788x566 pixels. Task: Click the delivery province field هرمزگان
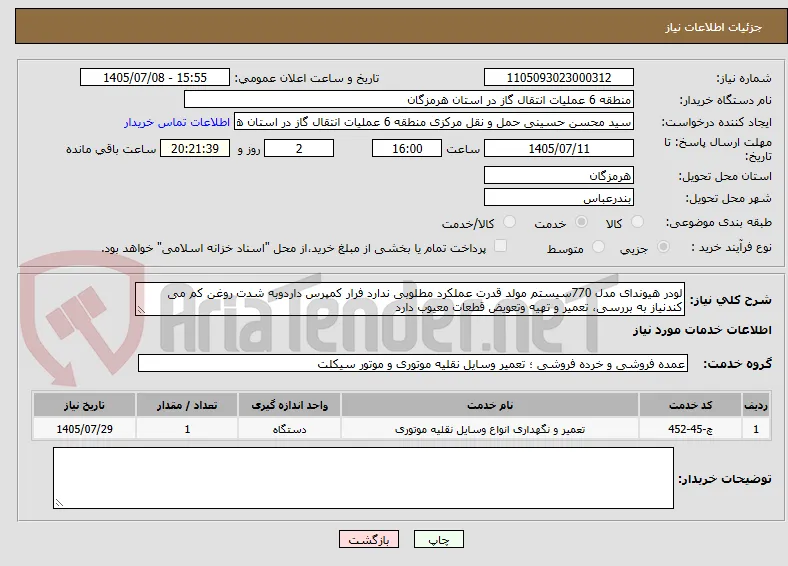point(558,175)
